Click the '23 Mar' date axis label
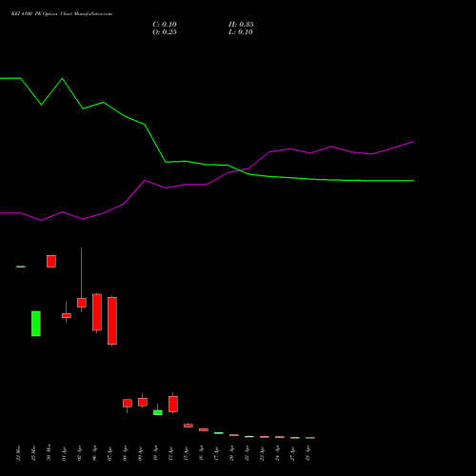Image resolution: width=476 pixels, height=476 pixels. 18,453
